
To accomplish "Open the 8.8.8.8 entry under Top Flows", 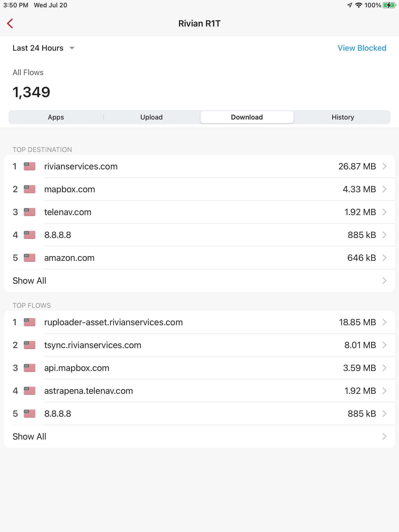I will tap(199, 414).
